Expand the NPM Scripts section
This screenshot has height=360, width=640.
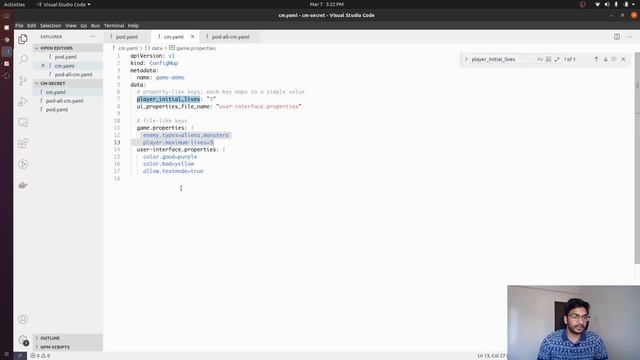68,347
